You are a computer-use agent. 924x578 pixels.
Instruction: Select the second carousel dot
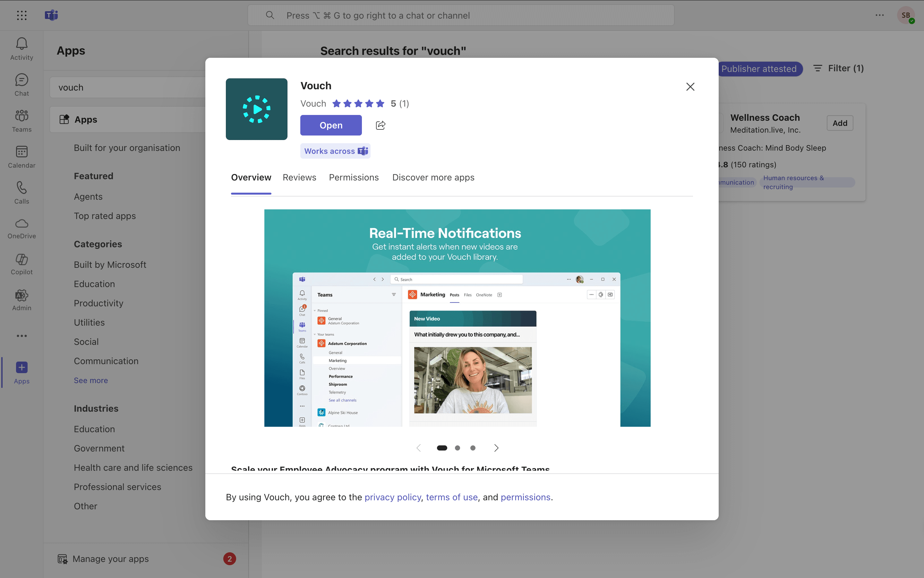458,448
